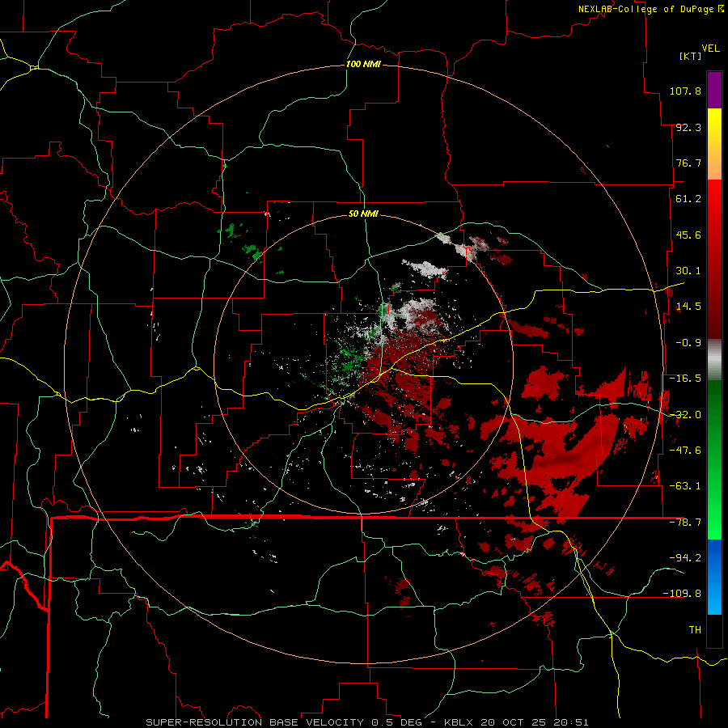Screen dimensions: 728x728
Task: Click the 50 NMI range ring label
Action: [363, 214]
